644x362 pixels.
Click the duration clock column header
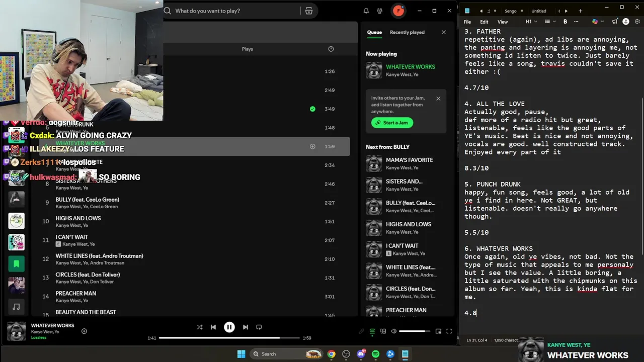pos(331,49)
